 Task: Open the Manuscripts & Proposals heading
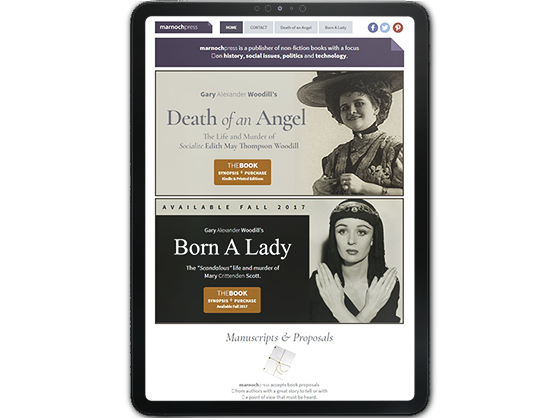(x=280, y=338)
